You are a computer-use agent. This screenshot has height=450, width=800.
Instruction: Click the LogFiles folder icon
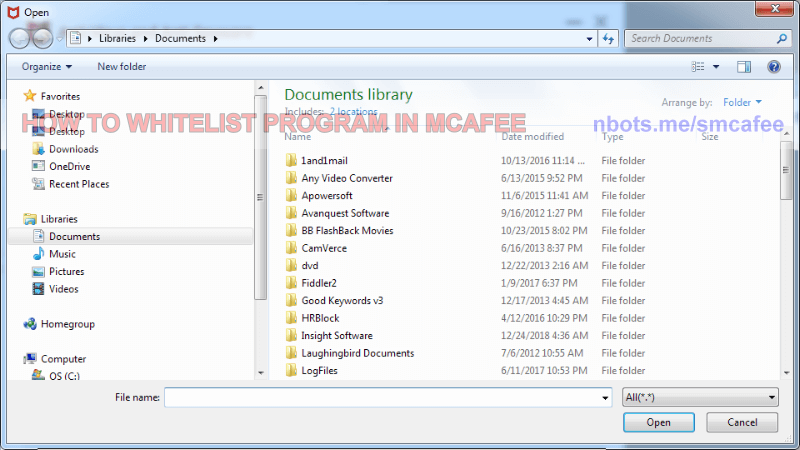[x=291, y=370]
